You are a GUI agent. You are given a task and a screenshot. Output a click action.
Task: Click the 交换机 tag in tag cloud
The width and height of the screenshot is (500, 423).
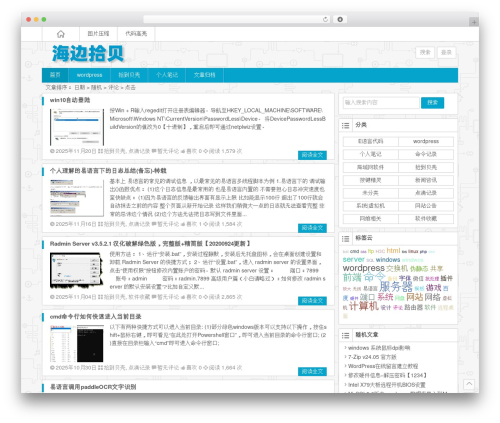pyautogui.click(x=397, y=268)
